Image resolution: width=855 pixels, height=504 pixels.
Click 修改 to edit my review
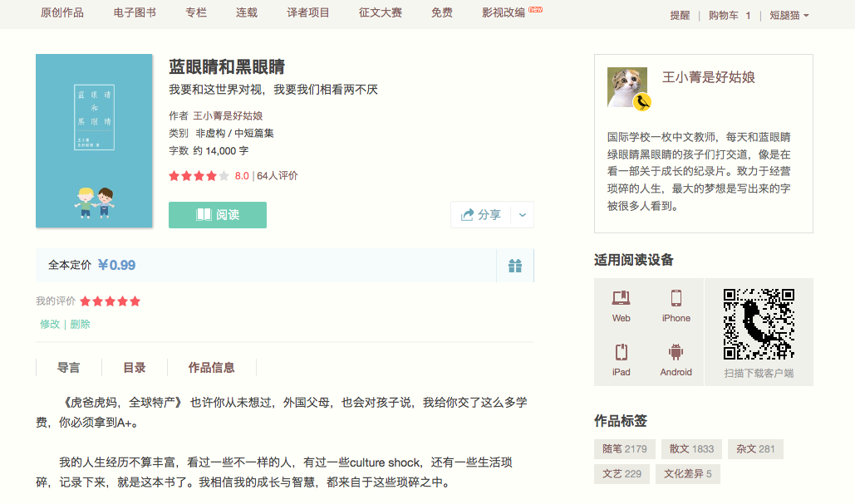[x=50, y=324]
